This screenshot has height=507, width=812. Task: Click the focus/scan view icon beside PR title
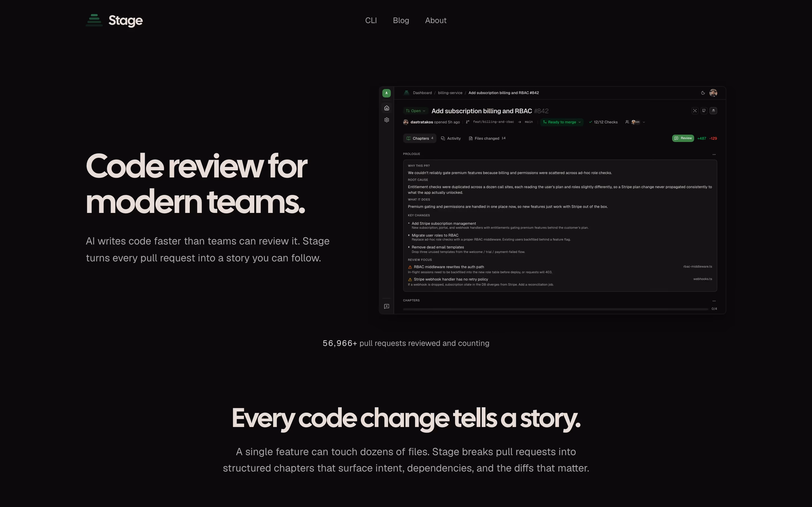coord(695,111)
